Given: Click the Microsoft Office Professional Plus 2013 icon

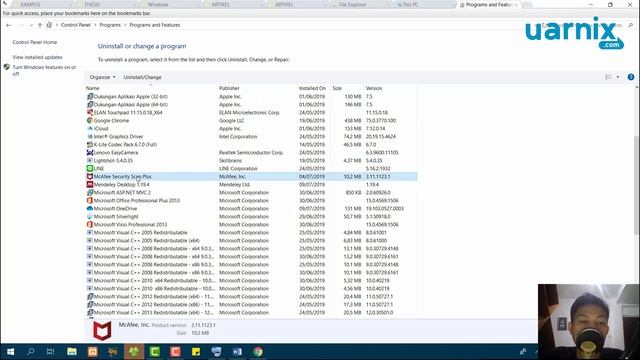Looking at the screenshot, I should tap(90, 200).
